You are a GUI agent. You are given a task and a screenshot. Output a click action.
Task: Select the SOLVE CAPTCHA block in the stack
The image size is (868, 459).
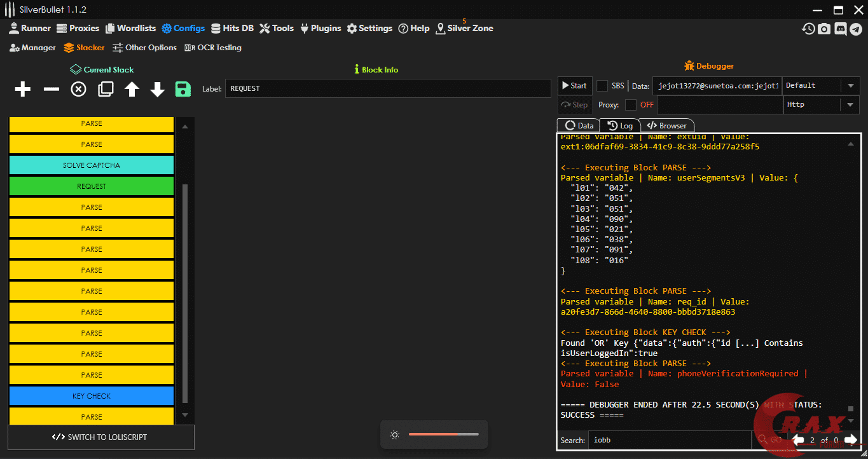(x=92, y=165)
